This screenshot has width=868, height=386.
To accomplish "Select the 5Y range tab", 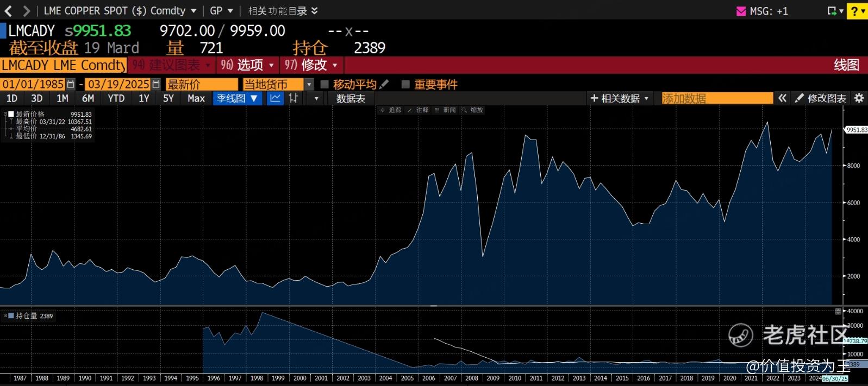I will pyautogui.click(x=168, y=98).
